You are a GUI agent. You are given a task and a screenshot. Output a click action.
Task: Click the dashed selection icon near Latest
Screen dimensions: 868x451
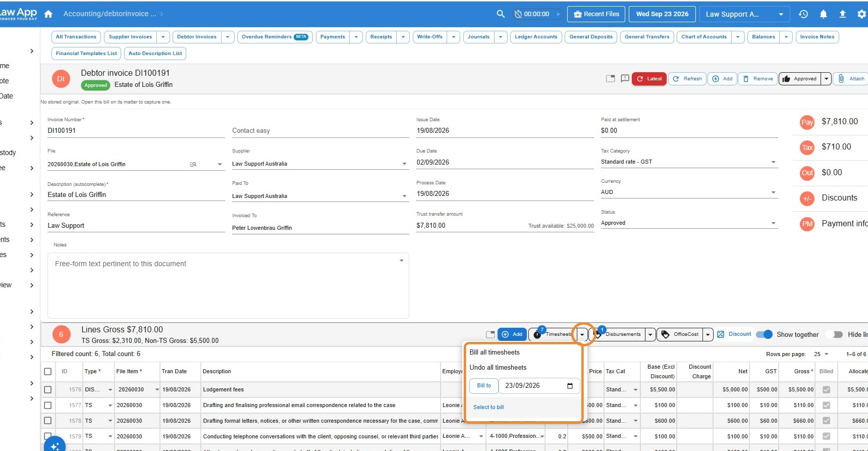[610, 78]
